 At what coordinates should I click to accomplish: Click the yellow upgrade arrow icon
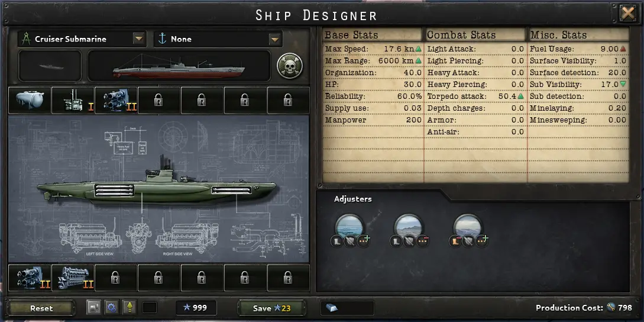click(130, 307)
